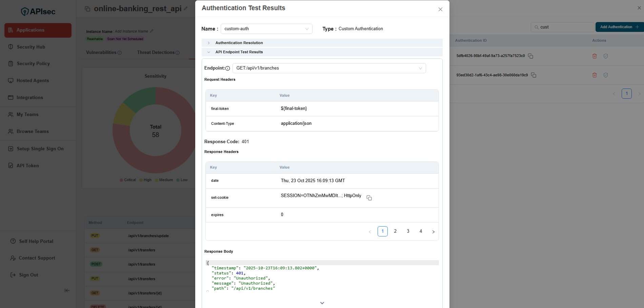The image size is (644, 308).
Task: Delete the 93ed30d2 authentication entry
Action: (x=595, y=75)
